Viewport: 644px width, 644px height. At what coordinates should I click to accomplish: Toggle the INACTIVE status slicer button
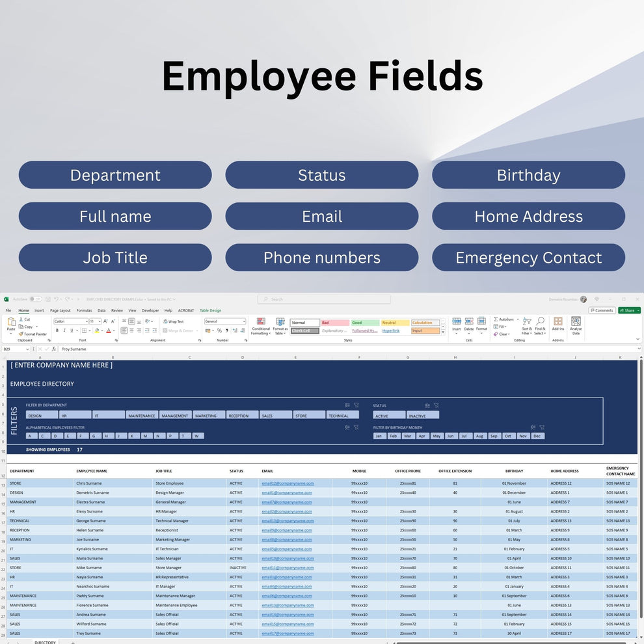coord(423,416)
